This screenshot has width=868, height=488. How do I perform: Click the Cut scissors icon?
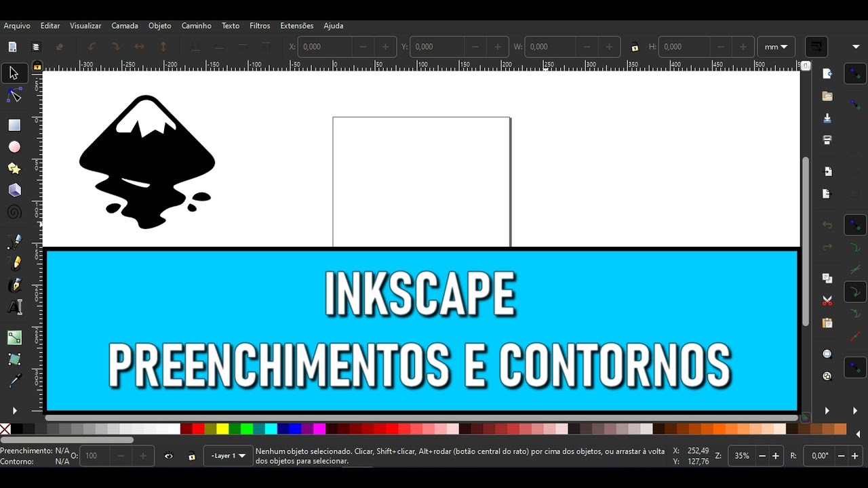click(x=827, y=300)
